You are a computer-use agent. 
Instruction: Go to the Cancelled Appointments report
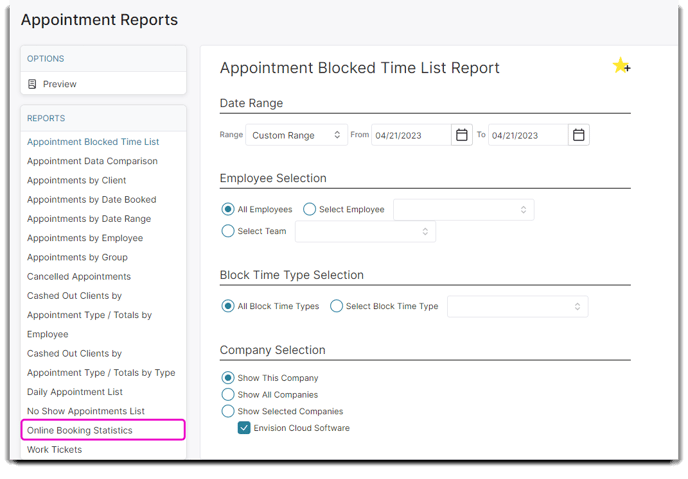(79, 276)
